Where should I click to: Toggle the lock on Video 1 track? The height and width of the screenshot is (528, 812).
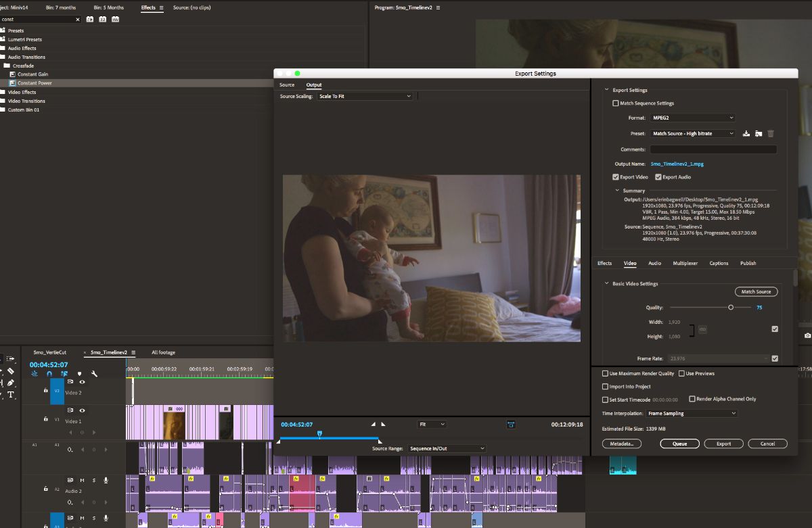click(45, 419)
